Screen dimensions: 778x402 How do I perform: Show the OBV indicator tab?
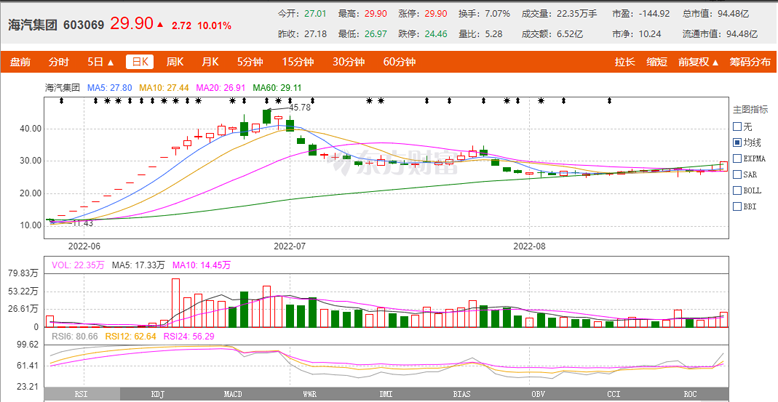pyautogui.click(x=536, y=394)
